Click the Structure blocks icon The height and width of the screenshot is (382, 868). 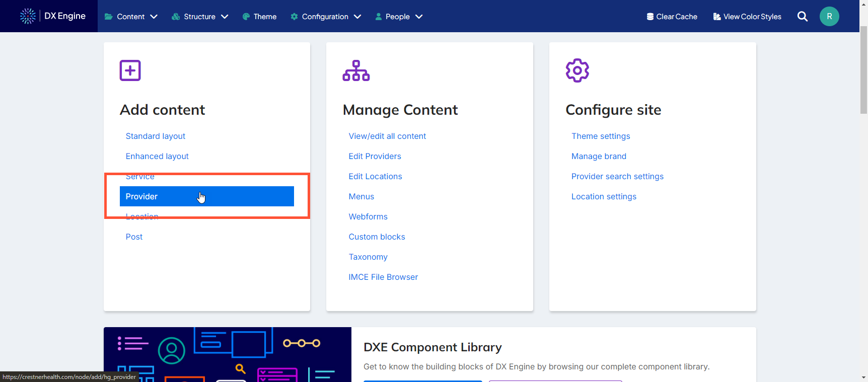[176, 17]
